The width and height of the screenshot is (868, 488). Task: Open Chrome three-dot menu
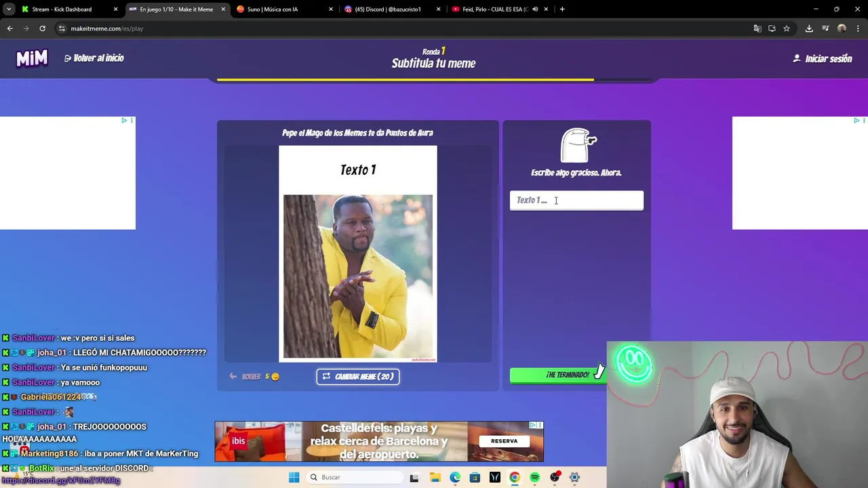(x=858, y=28)
